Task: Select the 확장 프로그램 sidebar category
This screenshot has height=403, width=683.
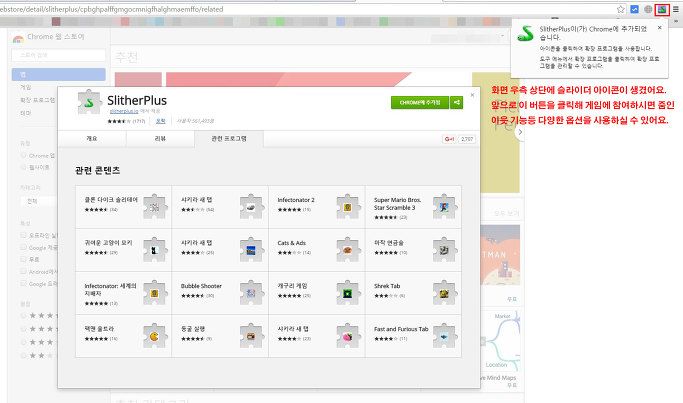Action: tap(37, 100)
